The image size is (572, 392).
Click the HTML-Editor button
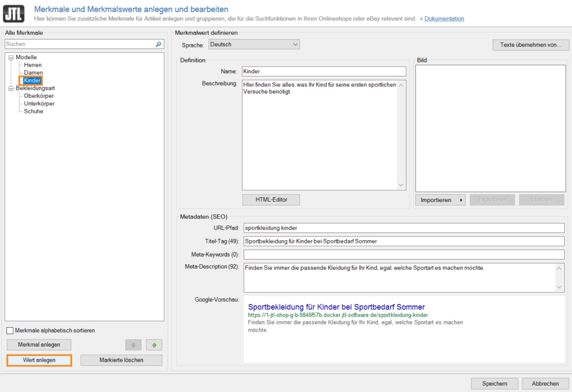click(271, 199)
